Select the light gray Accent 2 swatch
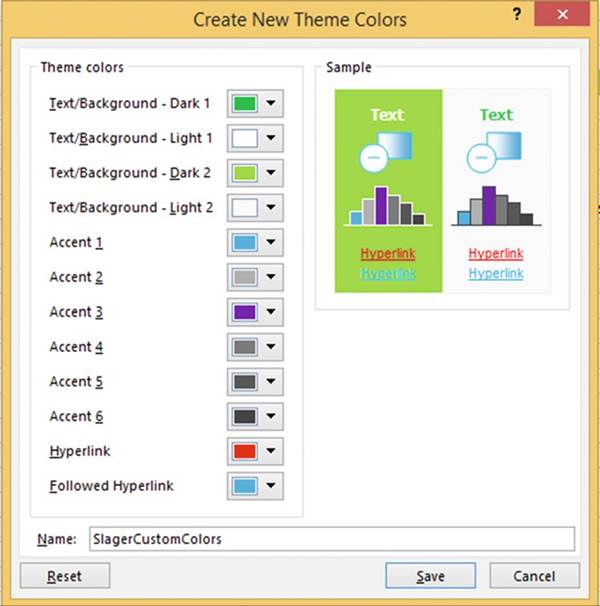The width and height of the screenshot is (600, 606). tap(245, 277)
